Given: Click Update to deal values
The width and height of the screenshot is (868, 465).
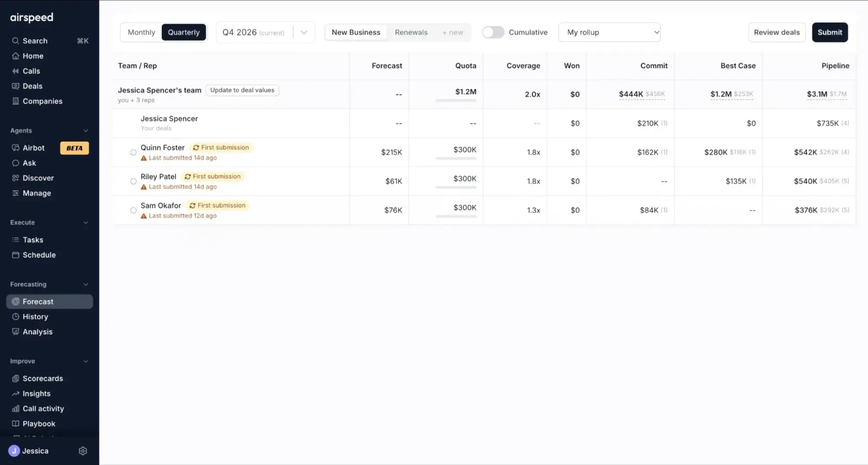Looking at the screenshot, I should 242,90.
